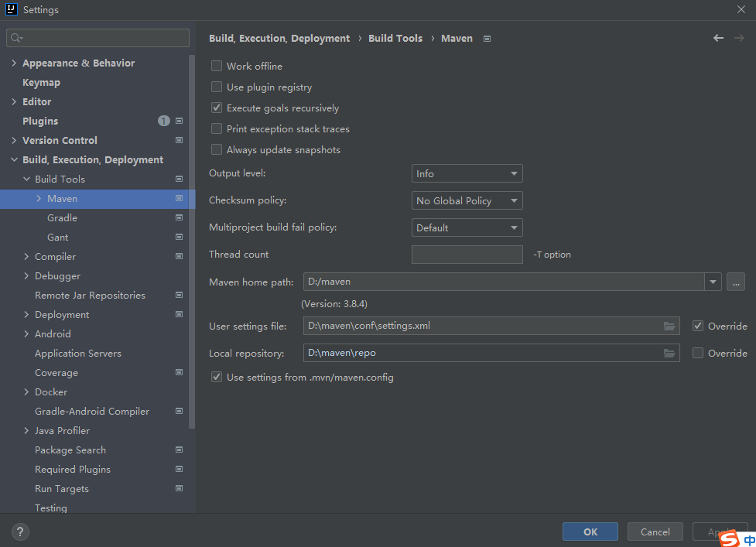Enable Work offline checkbox
Viewport: 756px width, 547px height.
(217, 66)
